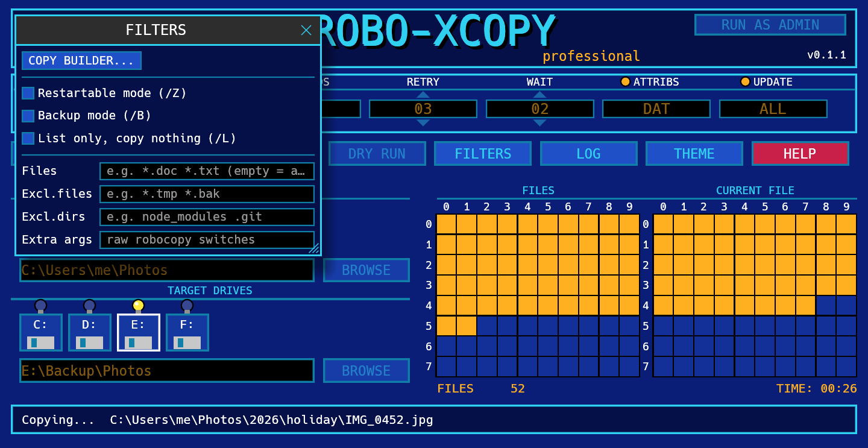Enable Backup mode (/B) checkbox
868x448 pixels.
pos(28,116)
